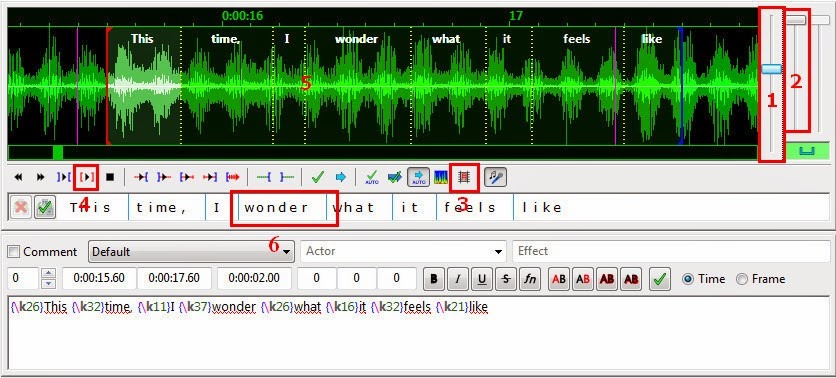Click the right margin field
Image resolution: width=836 pixels, height=378 pixels.
pyautogui.click(x=357, y=279)
